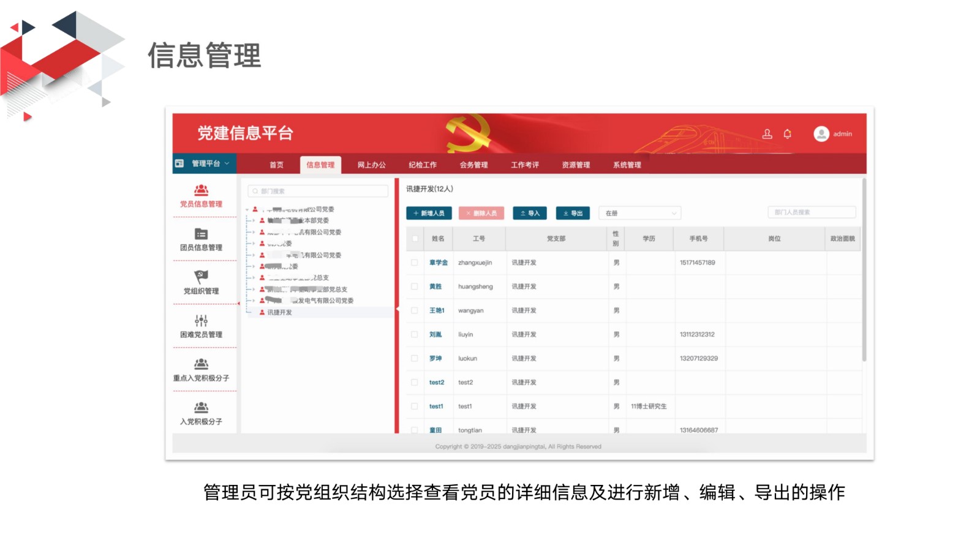The width and height of the screenshot is (980, 551).
Task: Open member link 王艳1
Action: (437, 310)
